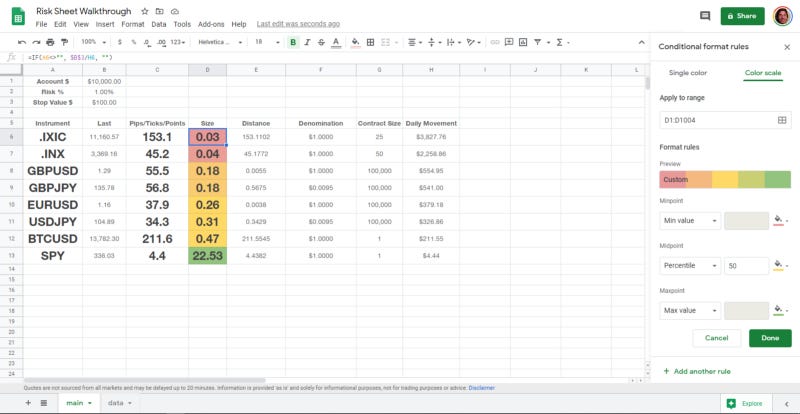Click the Merge cells icon
This screenshot has height=414, width=800.
(386, 42)
